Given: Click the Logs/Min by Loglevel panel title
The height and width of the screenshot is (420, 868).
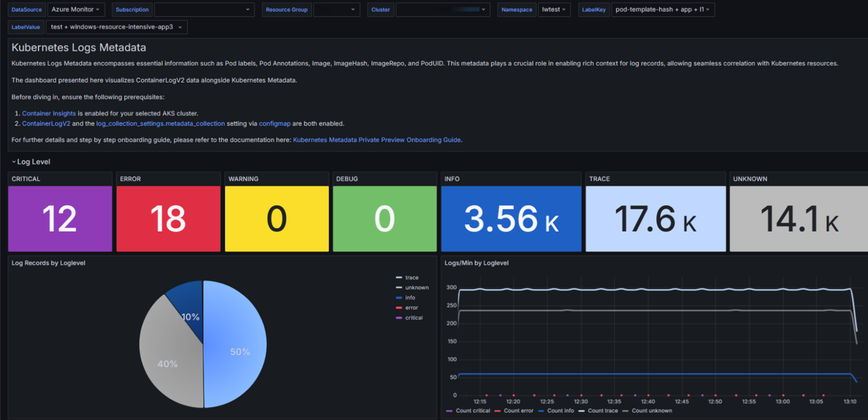Looking at the screenshot, I should (x=476, y=263).
